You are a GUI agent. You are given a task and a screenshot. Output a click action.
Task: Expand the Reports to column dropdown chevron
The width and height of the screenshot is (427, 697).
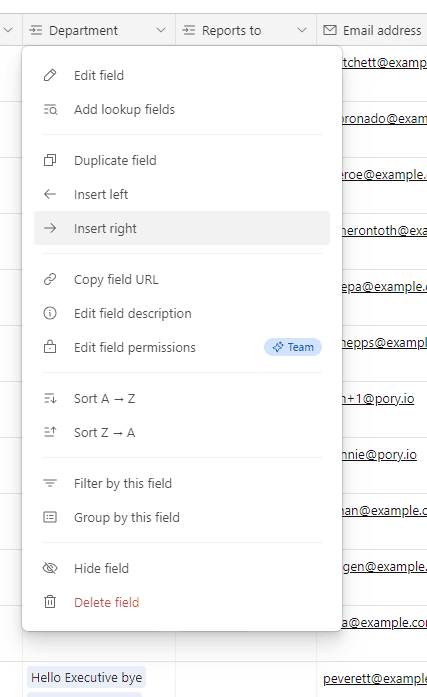click(x=302, y=30)
